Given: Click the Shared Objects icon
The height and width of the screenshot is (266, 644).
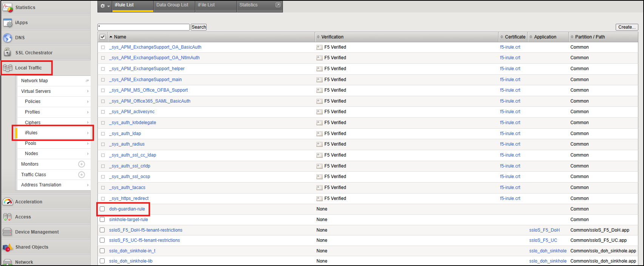Looking at the screenshot, I should coord(8,247).
